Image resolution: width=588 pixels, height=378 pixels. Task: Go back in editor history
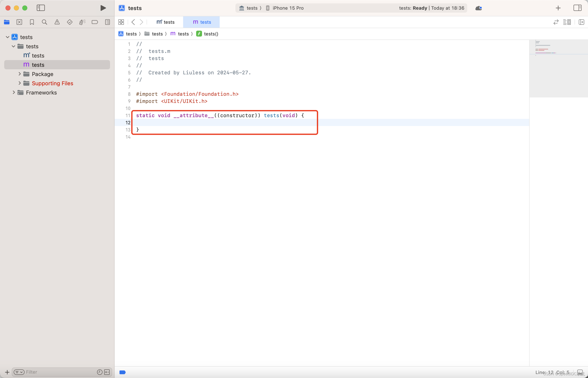pos(133,22)
